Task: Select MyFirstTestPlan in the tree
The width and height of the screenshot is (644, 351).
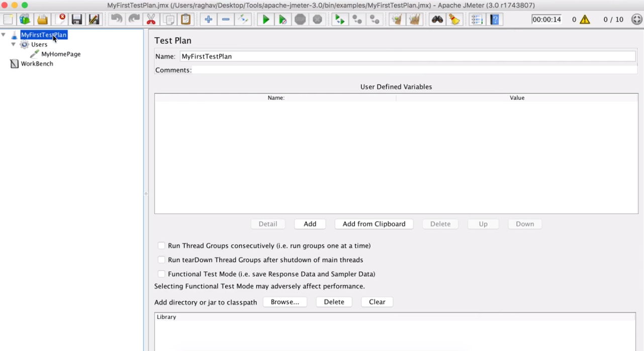Action: pos(44,35)
